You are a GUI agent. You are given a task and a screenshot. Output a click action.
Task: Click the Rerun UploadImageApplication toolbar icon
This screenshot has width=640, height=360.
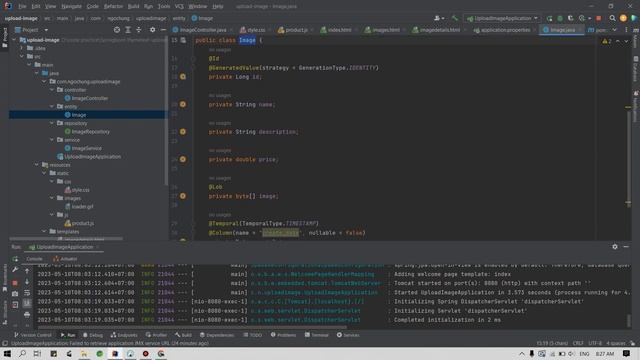pyautogui.click(x=549, y=18)
